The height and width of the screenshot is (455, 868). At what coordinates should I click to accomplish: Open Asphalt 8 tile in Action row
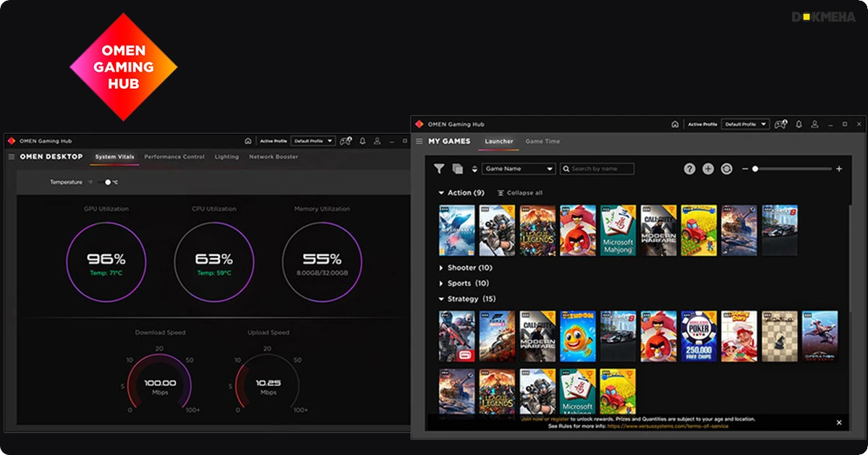tap(780, 230)
